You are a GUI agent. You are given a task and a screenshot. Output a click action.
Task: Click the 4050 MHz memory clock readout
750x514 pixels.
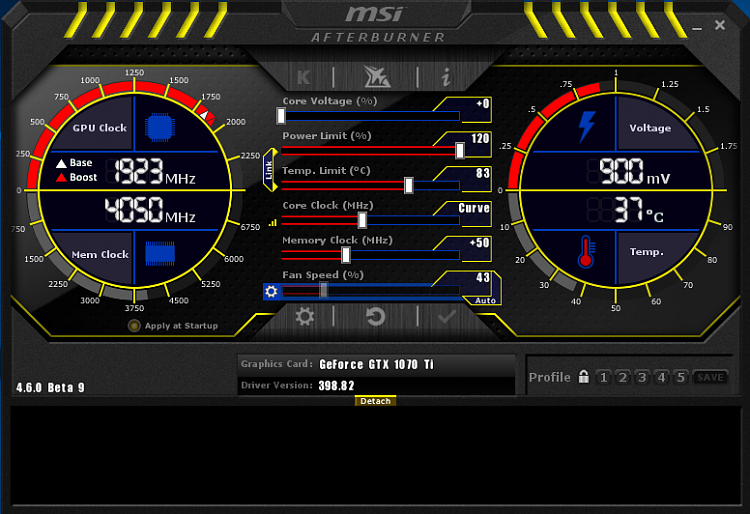(150, 210)
